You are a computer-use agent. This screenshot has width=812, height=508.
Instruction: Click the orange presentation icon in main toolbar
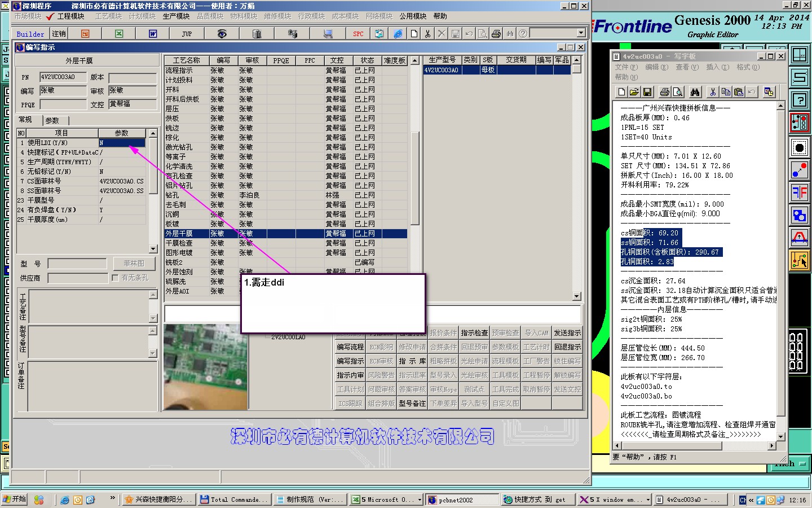(85, 34)
